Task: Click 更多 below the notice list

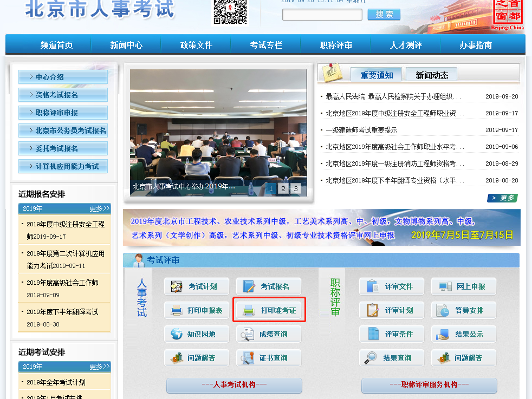Action: point(502,198)
